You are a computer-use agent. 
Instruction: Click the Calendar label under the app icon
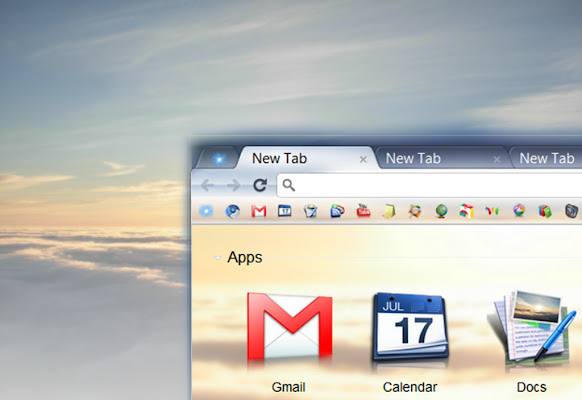tap(410, 387)
